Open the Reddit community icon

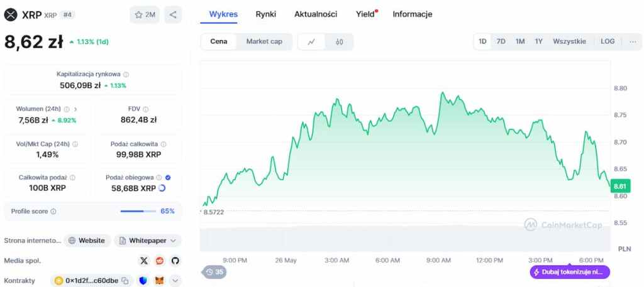pos(160,261)
